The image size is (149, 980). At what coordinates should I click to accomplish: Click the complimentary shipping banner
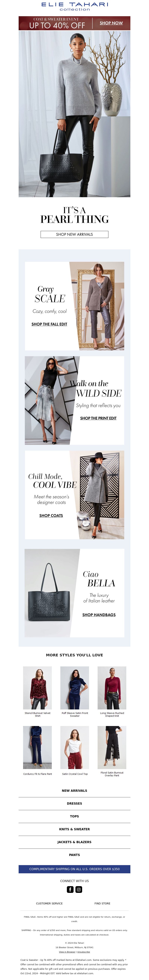[x=74, y=869]
